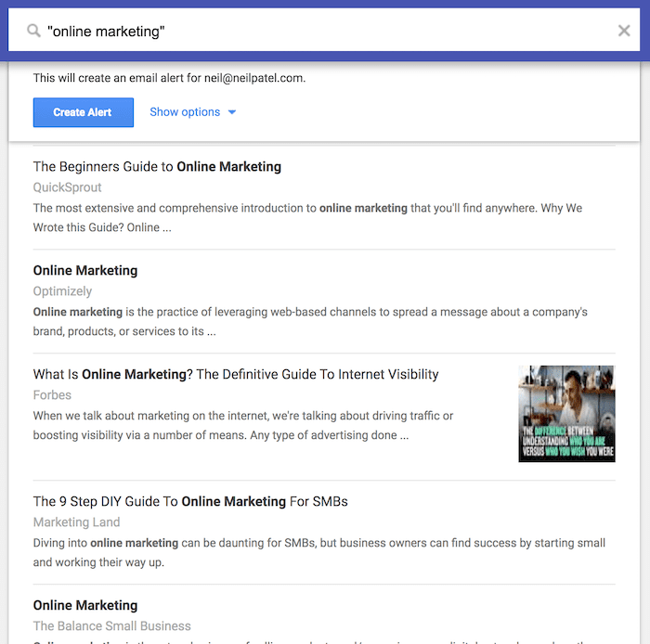This screenshot has height=644, width=650.
Task: Expand the Show options dropdown
Action: [x=193, y=112]
